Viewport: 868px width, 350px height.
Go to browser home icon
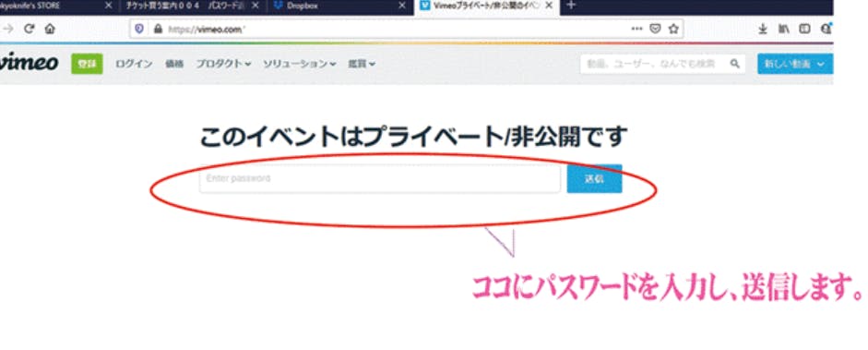pos(51,30)
